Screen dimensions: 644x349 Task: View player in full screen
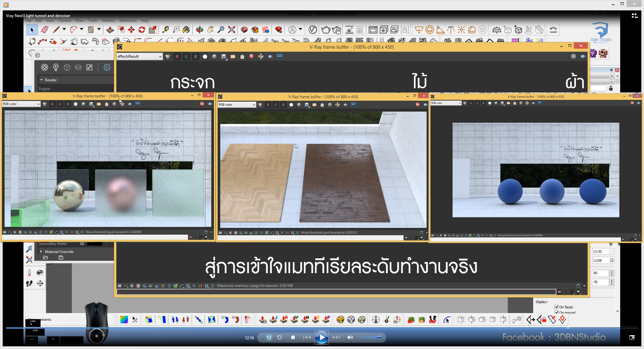[632, 338]
